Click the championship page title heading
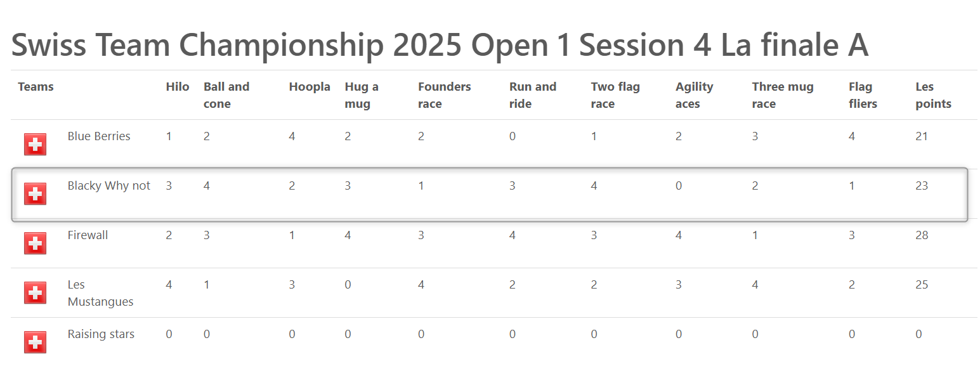This screenshot has width=980, height=378. click(440, 45)
